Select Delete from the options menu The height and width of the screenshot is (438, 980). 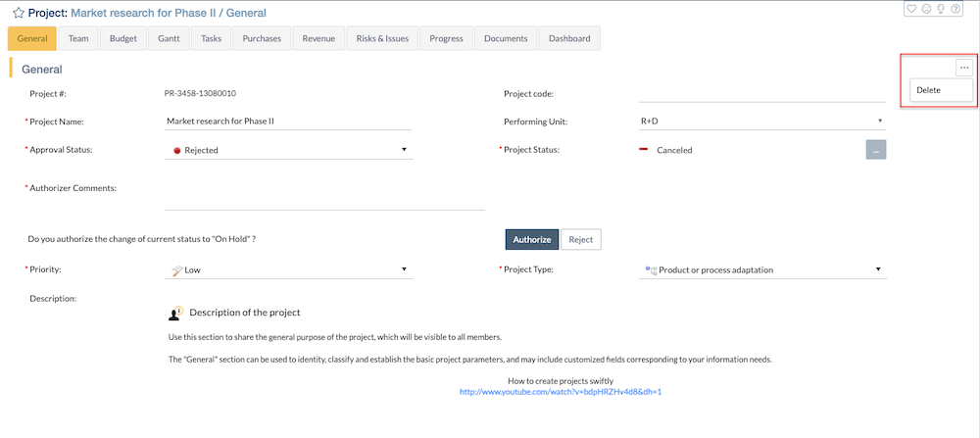tap(929, 90)
